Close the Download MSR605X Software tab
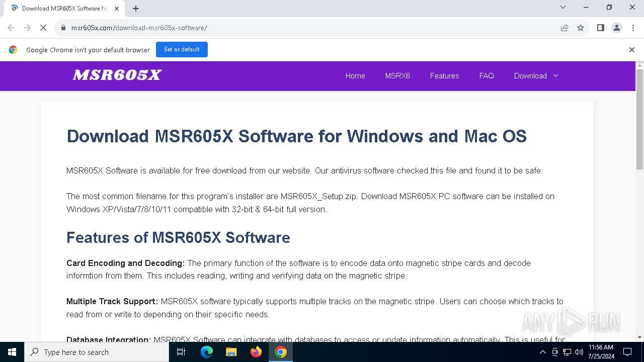644x362 pixels. click(x=117, y=8)
